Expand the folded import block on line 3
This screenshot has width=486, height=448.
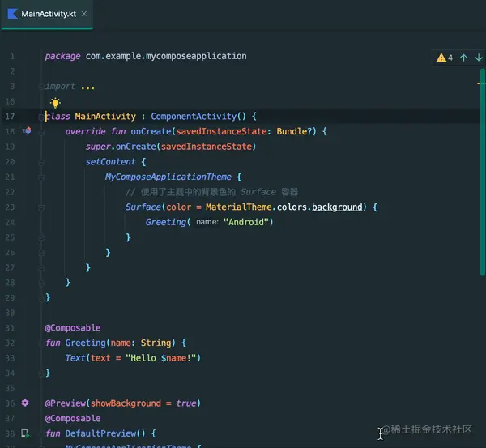coord(41,87)
